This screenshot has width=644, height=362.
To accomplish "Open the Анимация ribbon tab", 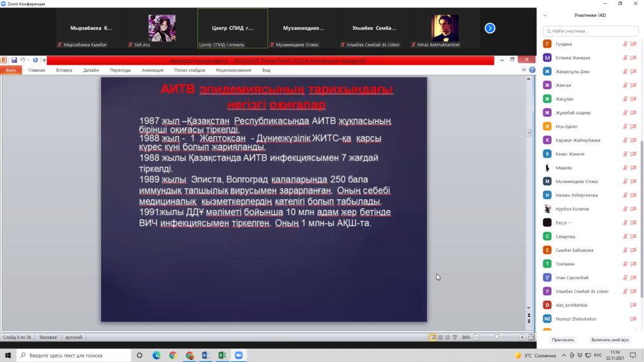I will click(152, 70).
